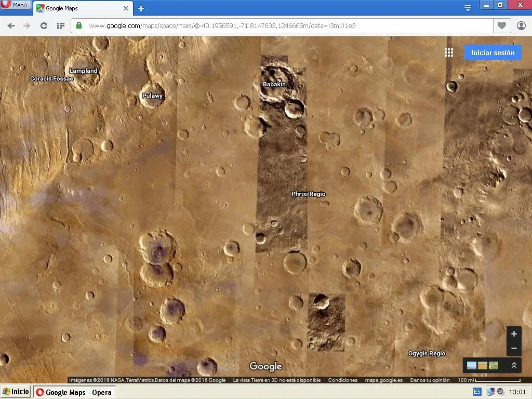The height and width of the screenshot is (399, 532).
Task: Open the Google apps grid on map
Action: [x=449, y=52]
